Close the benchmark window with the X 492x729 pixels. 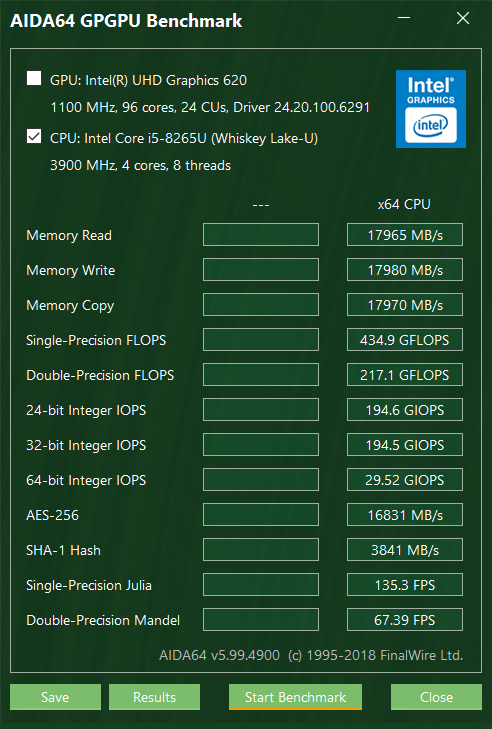click(463, 18)
